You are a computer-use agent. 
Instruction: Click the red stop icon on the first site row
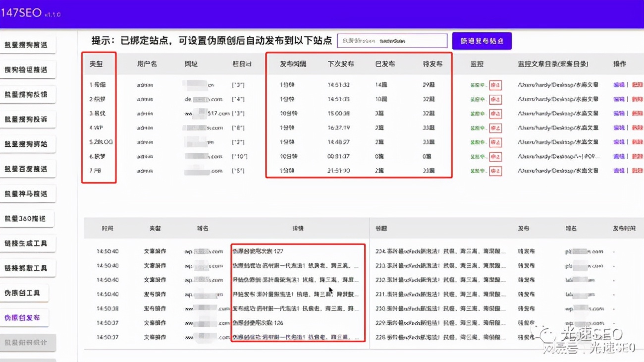(x=494, y=85)
